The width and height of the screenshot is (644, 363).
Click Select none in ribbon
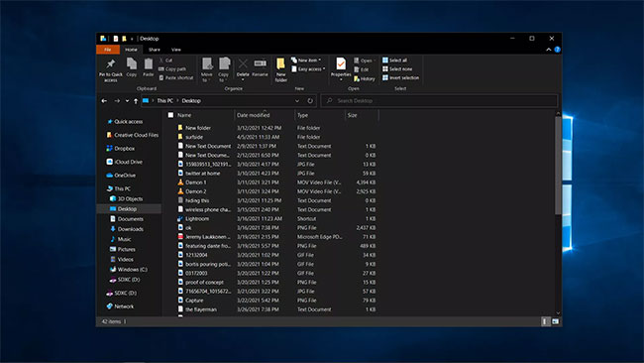click(x=397, y=69)
